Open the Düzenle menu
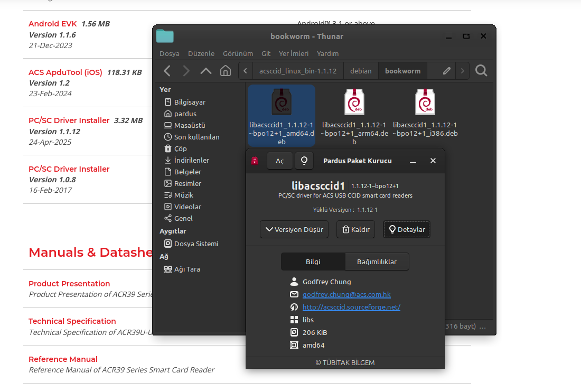The image size is (581, 392). click(201, 53)
